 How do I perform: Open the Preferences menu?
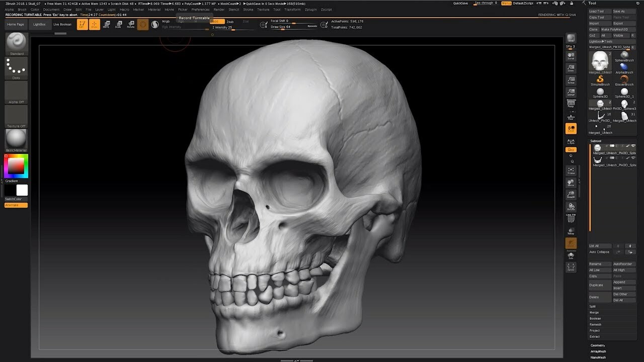click(201, 9)
